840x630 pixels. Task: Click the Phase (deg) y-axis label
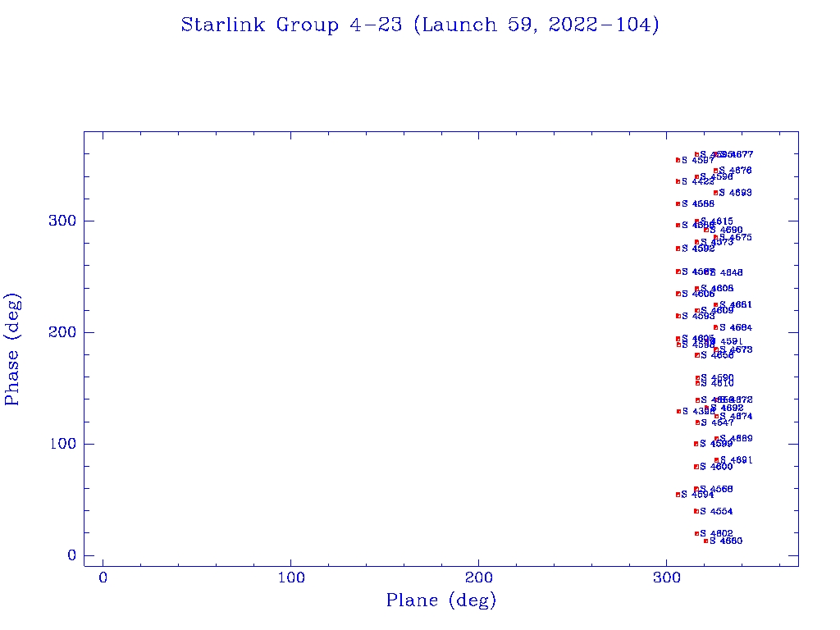[12, 349]
